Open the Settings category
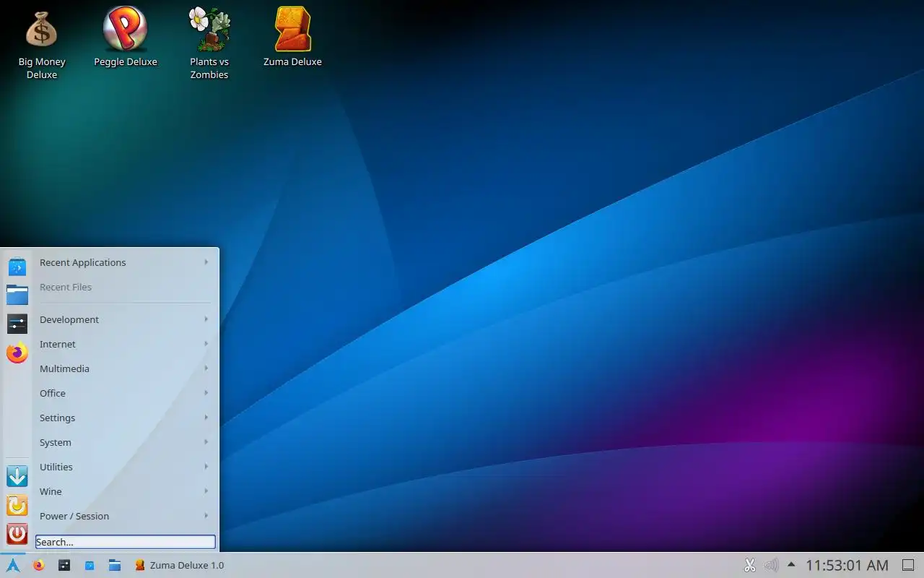The image size is (924, 578). pyautogui.click(x=126, y=418)
